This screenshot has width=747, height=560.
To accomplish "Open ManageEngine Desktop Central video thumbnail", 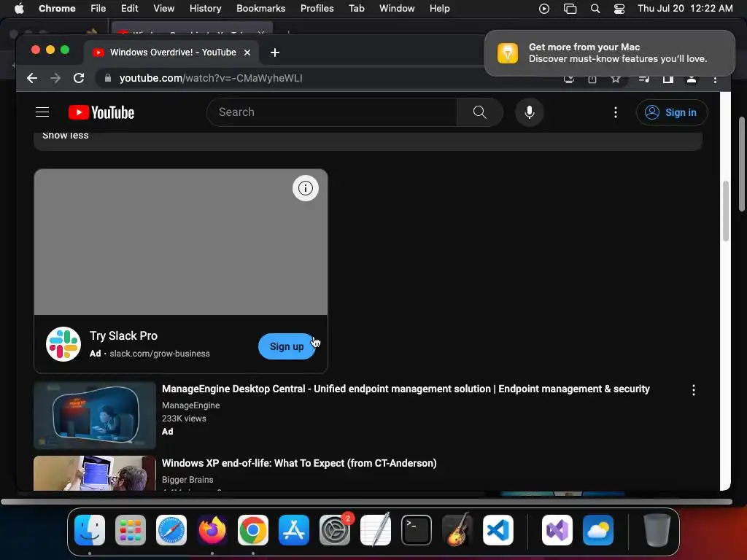I will 95,415.
